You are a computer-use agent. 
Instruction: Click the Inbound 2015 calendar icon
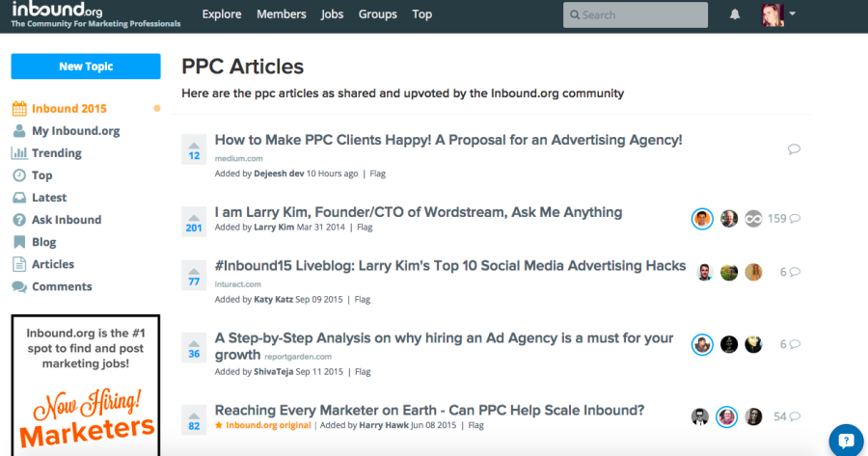(x=19, y=109)
